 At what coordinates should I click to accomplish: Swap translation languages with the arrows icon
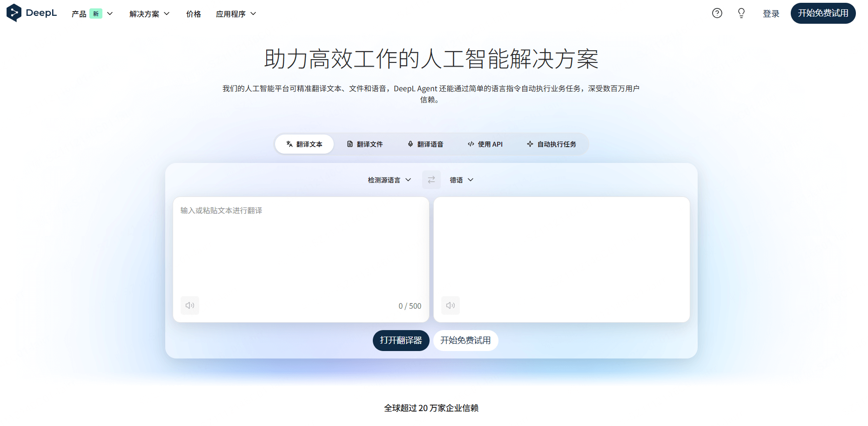[431, 180]
